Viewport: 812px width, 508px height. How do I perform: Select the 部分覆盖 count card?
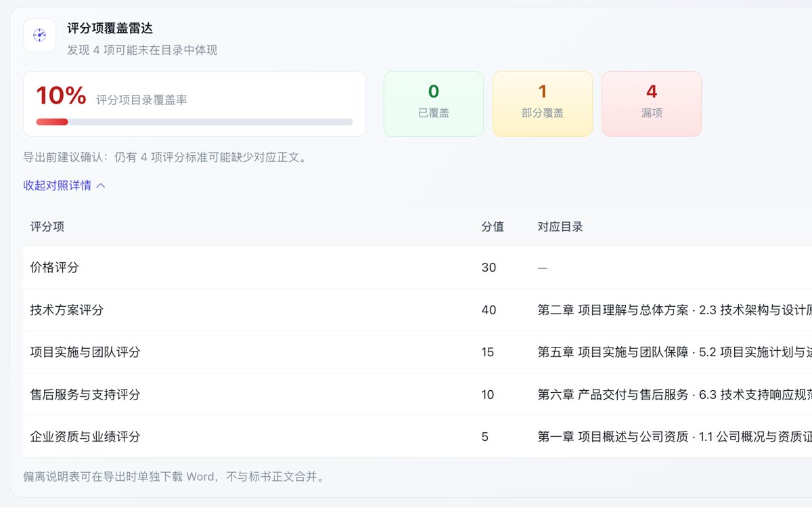click(x=543, y=104)
